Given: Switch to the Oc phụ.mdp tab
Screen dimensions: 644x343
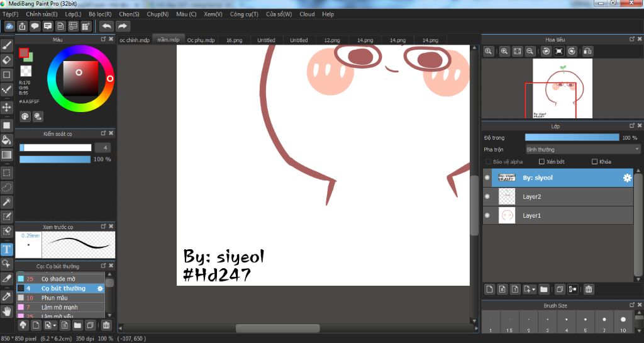Looking at the screenshot, I should click(x=201, y=40).
